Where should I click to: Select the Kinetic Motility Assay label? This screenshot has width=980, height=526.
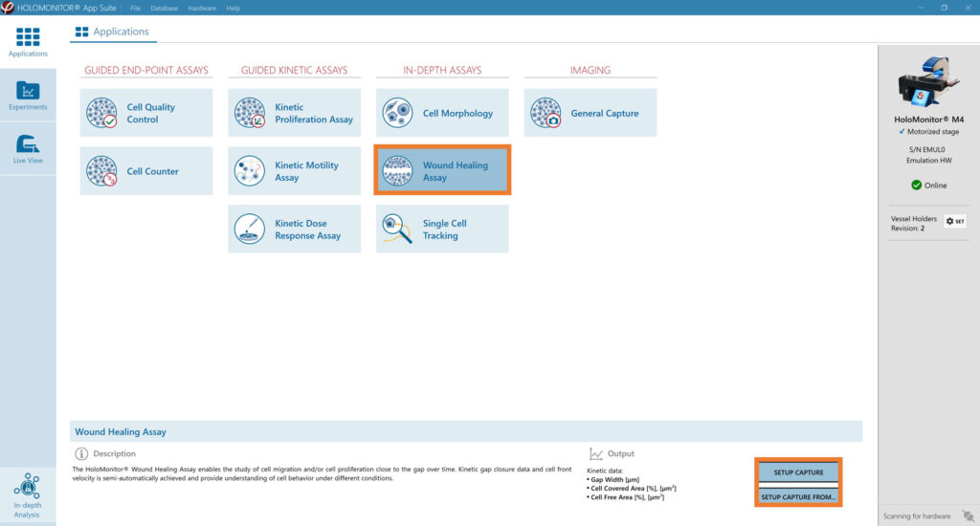coord(306,171)
